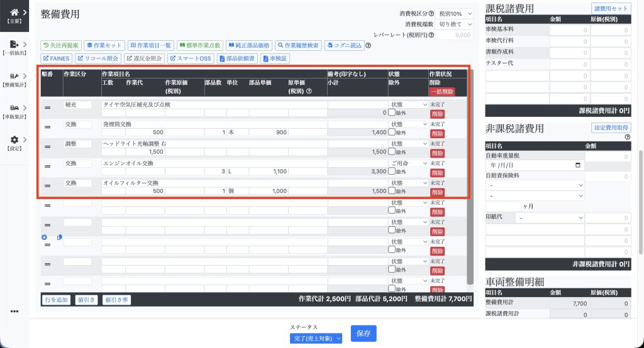Open the 消費税区分 dropdown showing 税別10%
Viewport: 644px width, 348px height.
(x=455, y=13)
